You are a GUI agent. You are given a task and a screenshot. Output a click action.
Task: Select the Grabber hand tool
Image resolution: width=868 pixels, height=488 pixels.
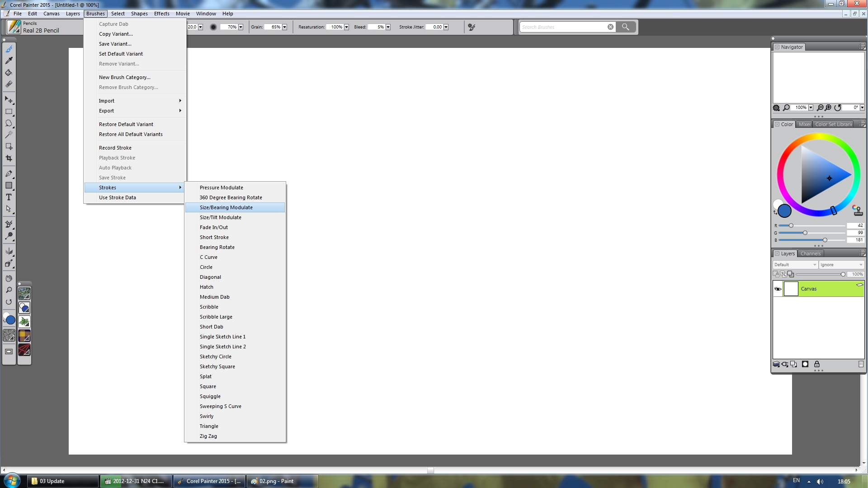(x=9, y=278)
